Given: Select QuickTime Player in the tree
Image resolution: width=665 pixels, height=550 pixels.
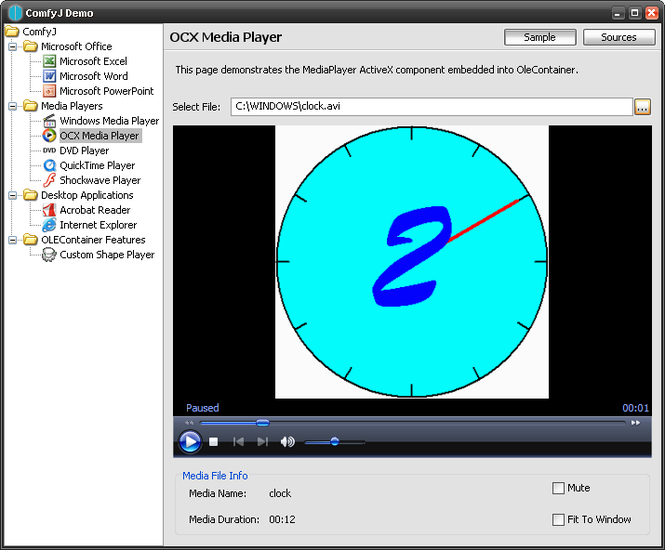Looking at the screenshot, I should click(x=97, y=165).
